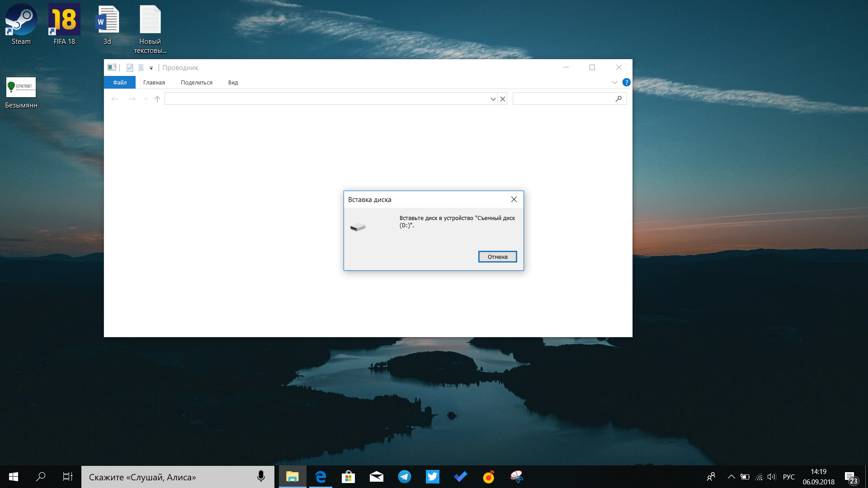The image size is (868, 488).
Task: Close the Вставка диска dialog
Action: [513, 199]
